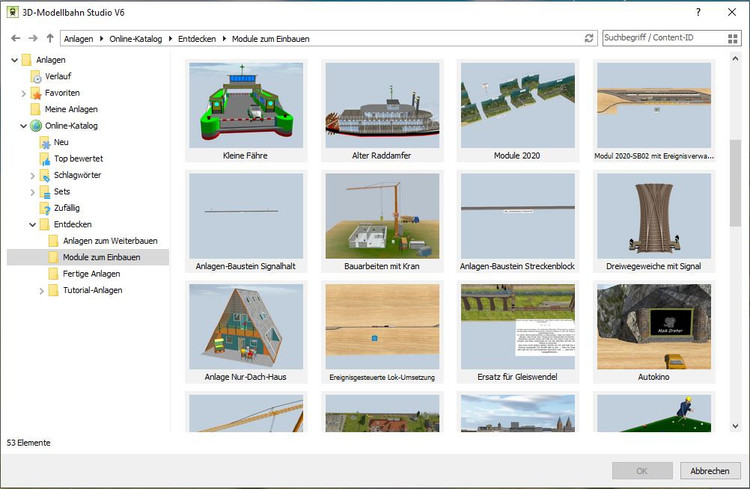750x489 pixels.
Task: Expand the Favoriten tree node
Action: tap(23, 93)
